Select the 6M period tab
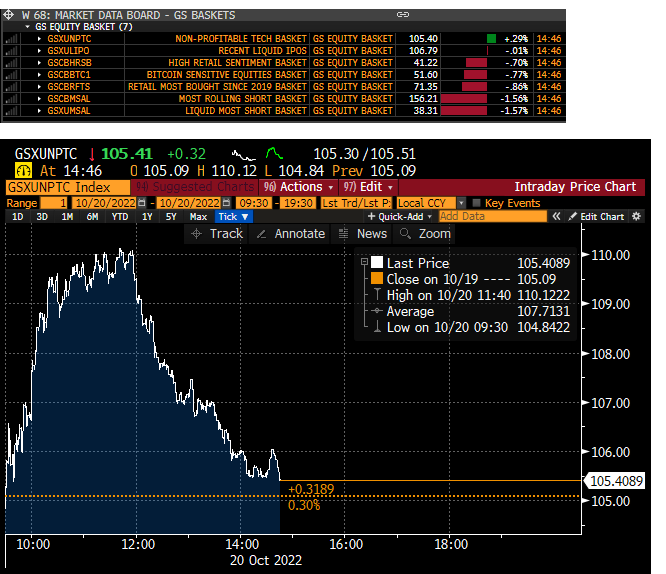 click(x=92, y=217)
